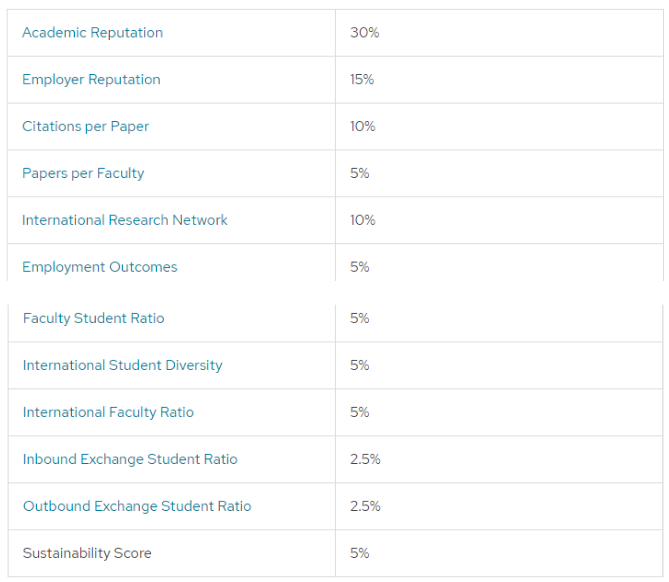Click the Employment Outcomes link
The width and height of the screenshot is (669, 582).
[100, 267]
